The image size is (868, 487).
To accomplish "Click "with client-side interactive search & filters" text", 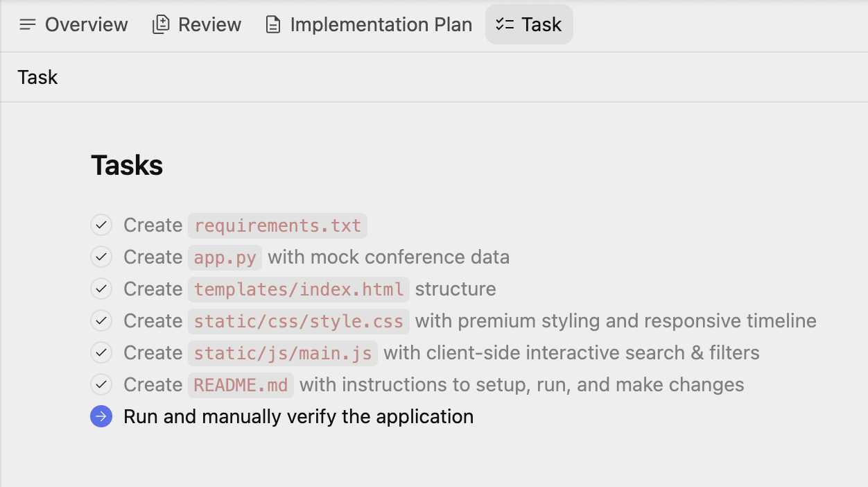I will (572, 353).
